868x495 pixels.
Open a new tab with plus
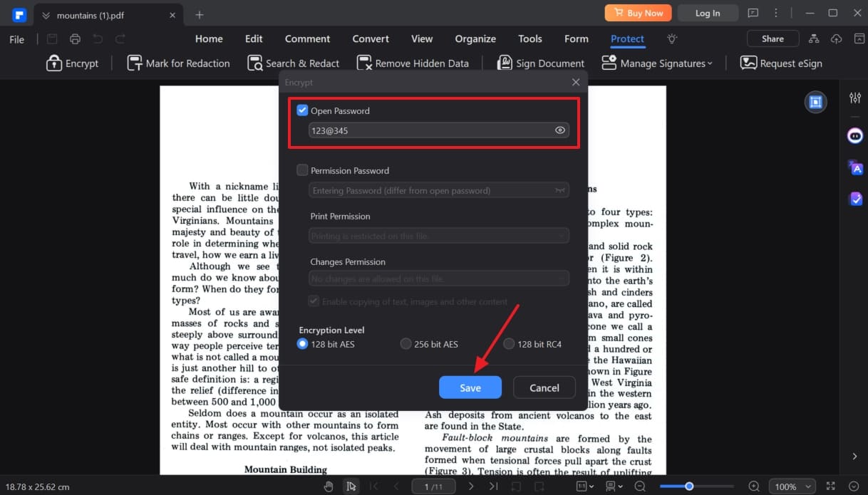[200, 14]
